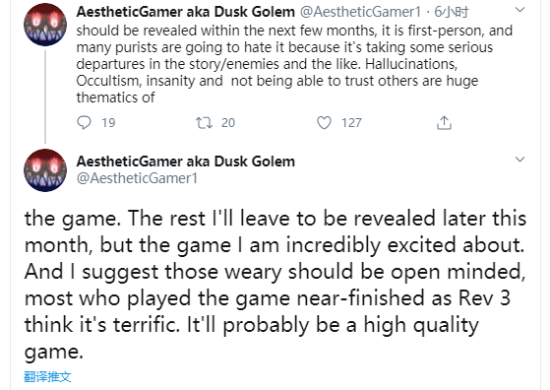
Task: Expand the second tweet's chevron menu
Action: tap(519, 159)
